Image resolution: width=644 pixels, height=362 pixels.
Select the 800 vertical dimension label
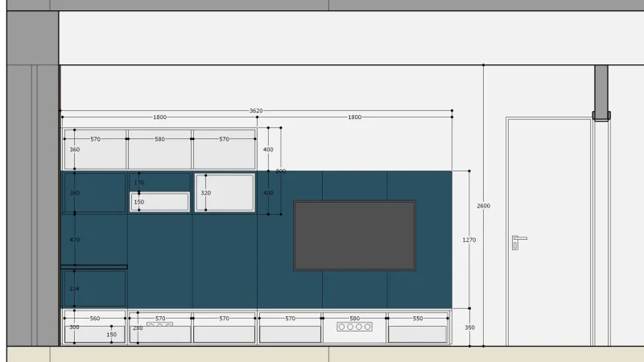coord(280,171)
